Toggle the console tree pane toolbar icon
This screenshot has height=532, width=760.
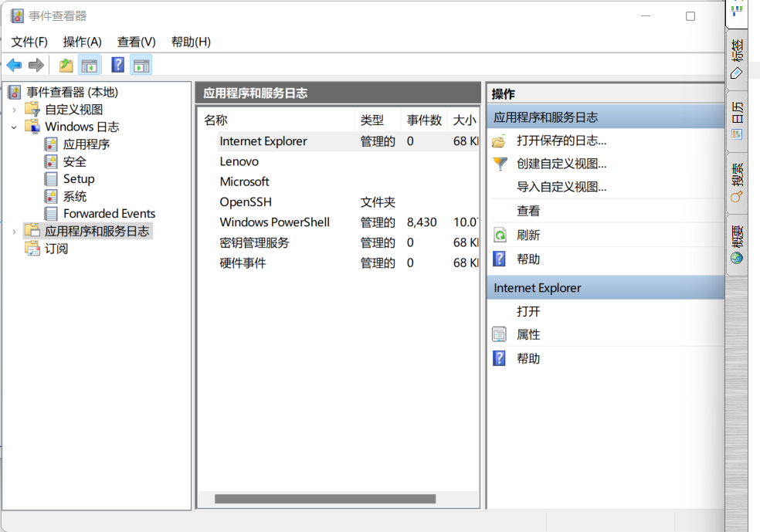coord(89,66)
